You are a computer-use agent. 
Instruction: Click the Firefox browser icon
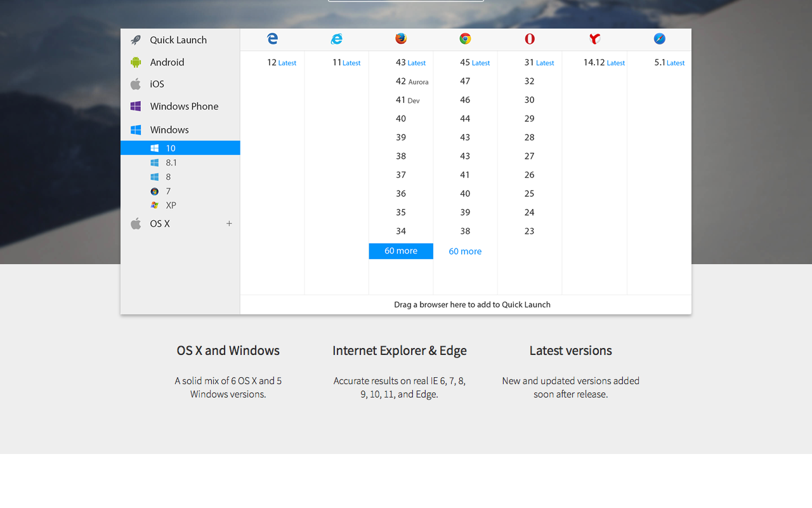[x=401, y=39]
